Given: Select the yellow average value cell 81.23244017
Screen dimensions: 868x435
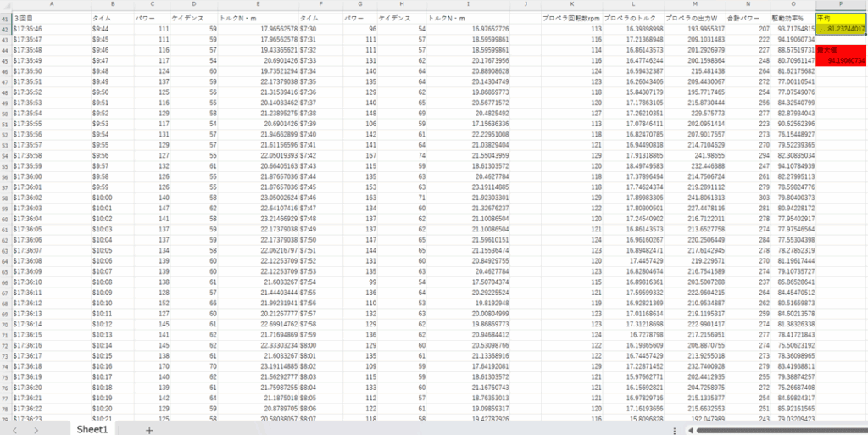Looking at the screenshot, I should click(841, 29).
